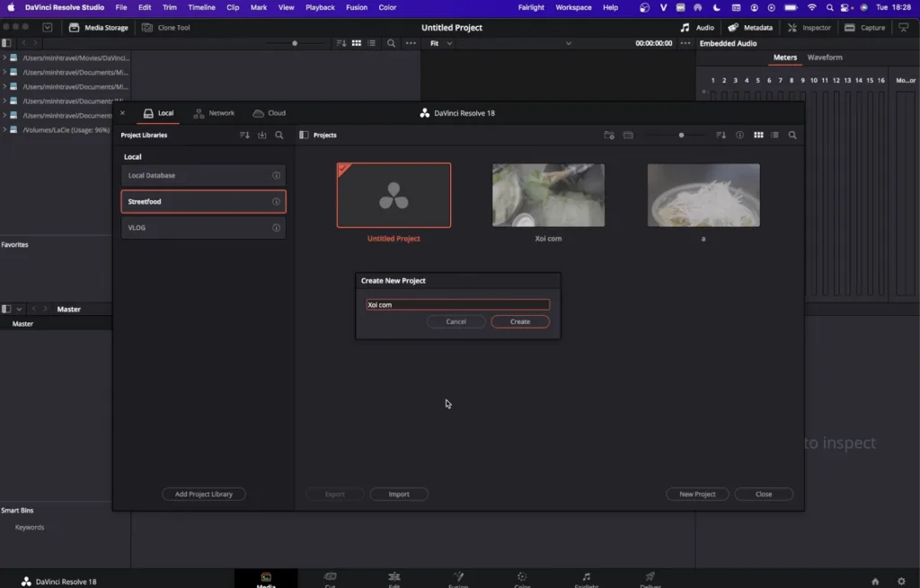This screenshot has height=588, width=920.
Task: Toggle the Media Storage panel
Action: pyautogui.click(x=99, y=28)
